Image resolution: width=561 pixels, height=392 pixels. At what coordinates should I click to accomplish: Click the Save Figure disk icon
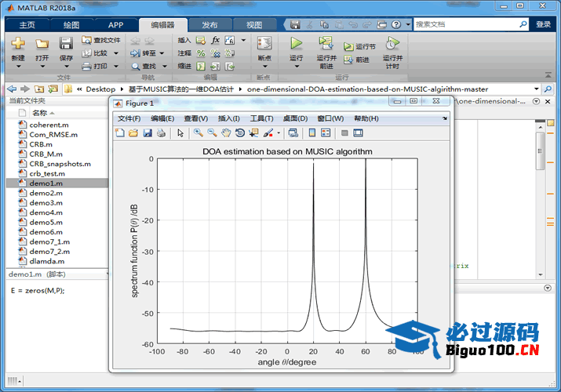coord(147,132)
